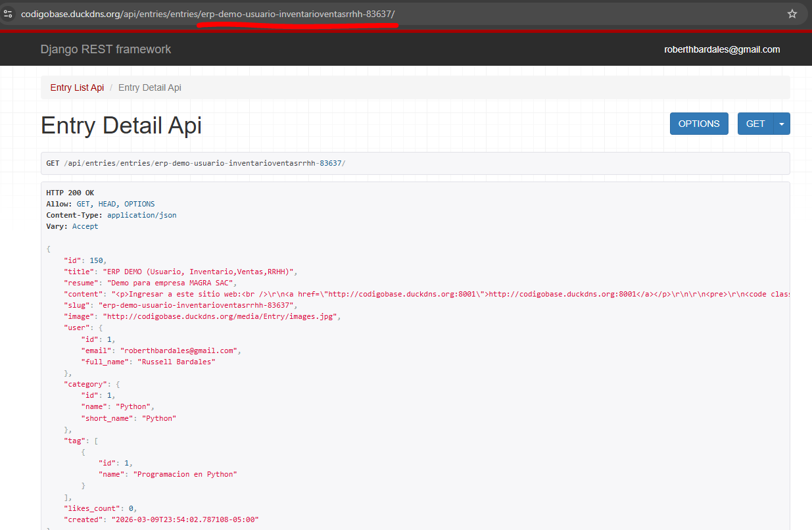Viewport: 812px width, 530px height.
Task: Click the Entry Detail Api page heading
Action: coord(121,126)
